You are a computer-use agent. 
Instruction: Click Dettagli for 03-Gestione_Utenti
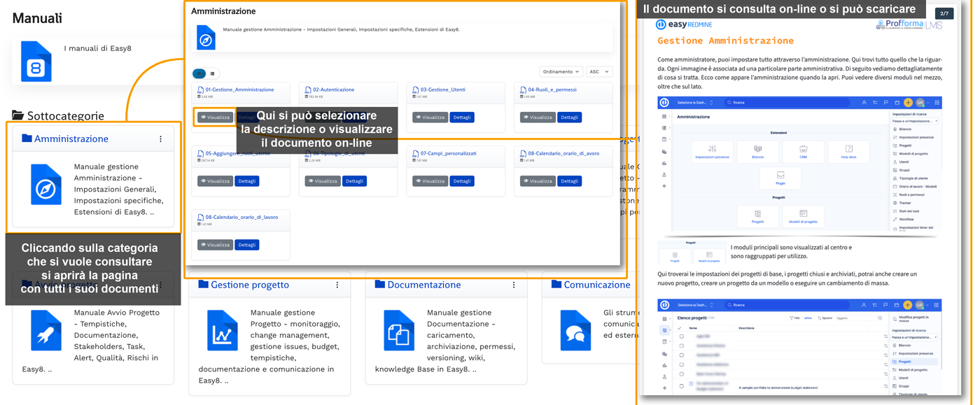pyautogui.click(x=462, y=118)
